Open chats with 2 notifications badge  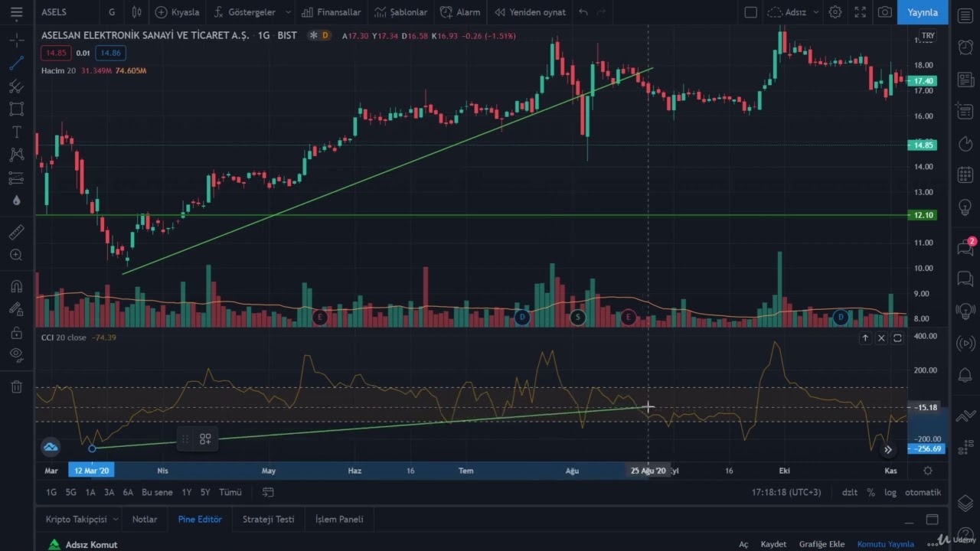point(965,246)
